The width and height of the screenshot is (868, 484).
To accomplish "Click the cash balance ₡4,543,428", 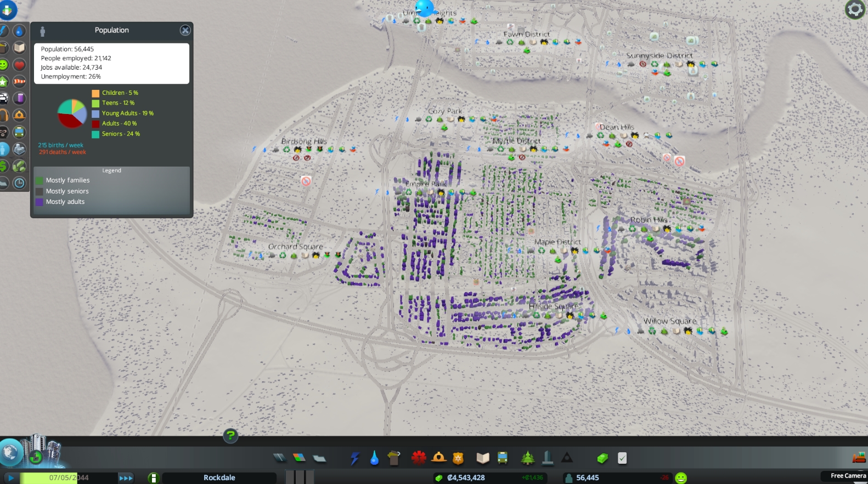I will pos(466,478).
